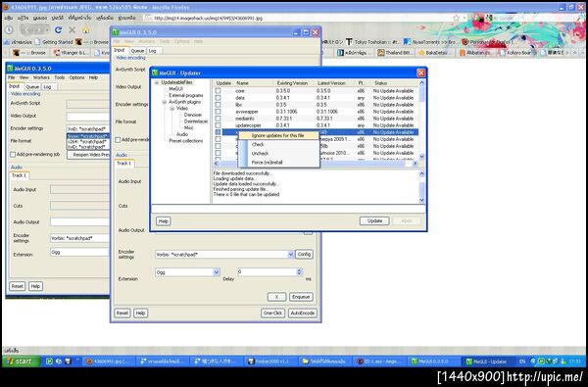This screenshot has width=588, height=387.
Task: Choose Ignore updates for this file
Action: 278,135
